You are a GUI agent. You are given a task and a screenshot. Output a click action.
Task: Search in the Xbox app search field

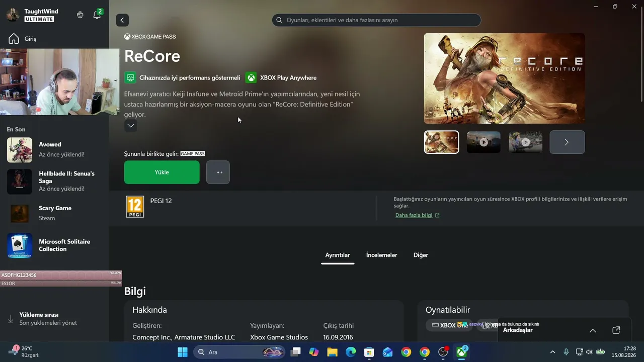(376, 20)
